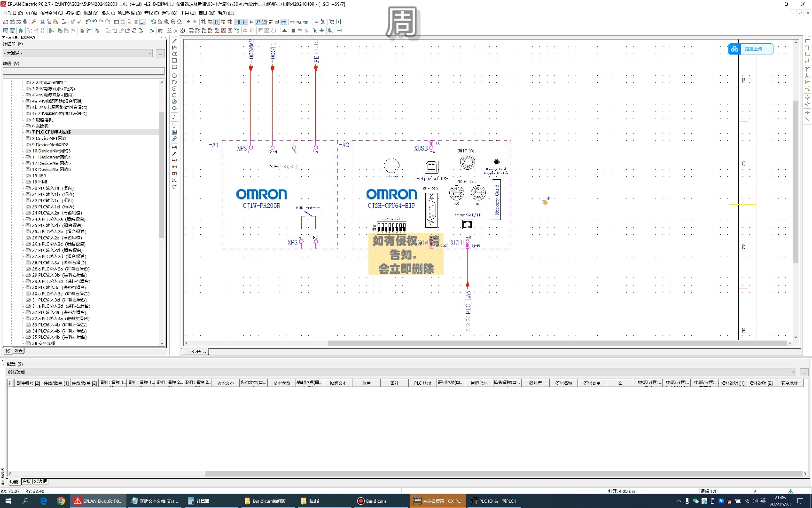The width and height of the screenshot is (812, 508).
Task: Open the Insert (I) menu
Action: (108, 13)
